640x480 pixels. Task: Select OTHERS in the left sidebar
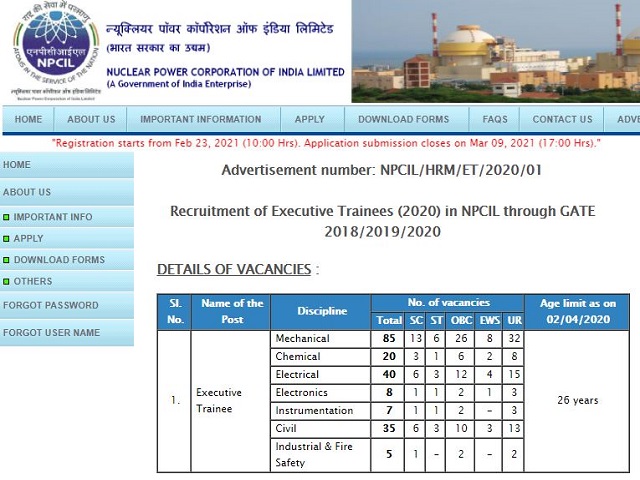[x=67, y=281]
